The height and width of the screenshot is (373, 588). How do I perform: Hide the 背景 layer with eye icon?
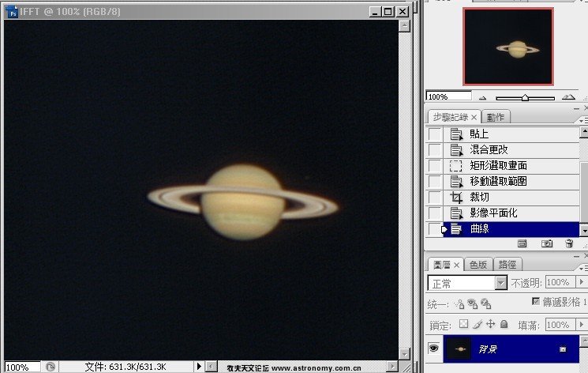pos(433,349)
